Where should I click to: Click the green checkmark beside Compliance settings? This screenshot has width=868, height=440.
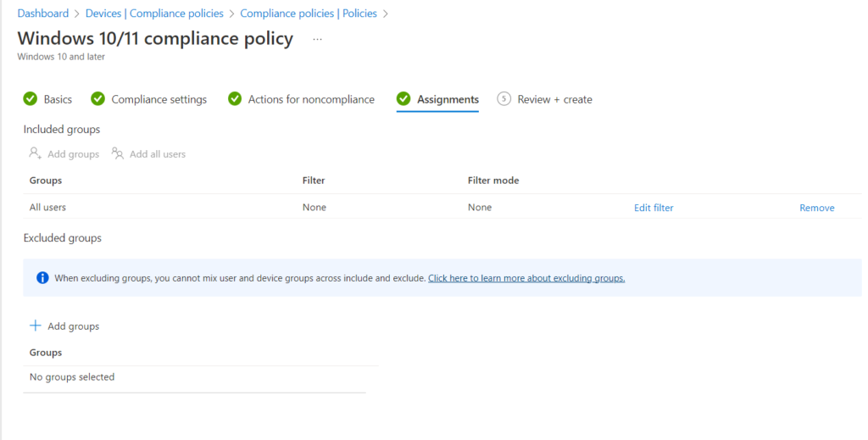pyautogui.click(x=98, y=99)
